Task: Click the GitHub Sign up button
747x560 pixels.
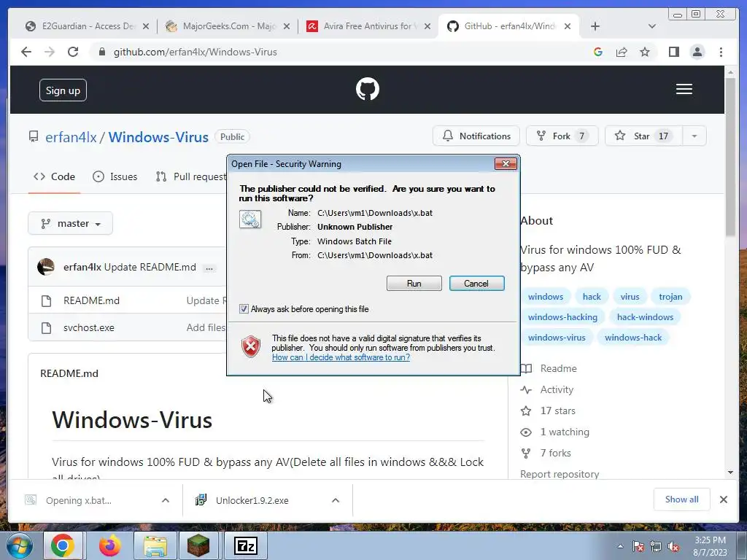Action: 63,90
